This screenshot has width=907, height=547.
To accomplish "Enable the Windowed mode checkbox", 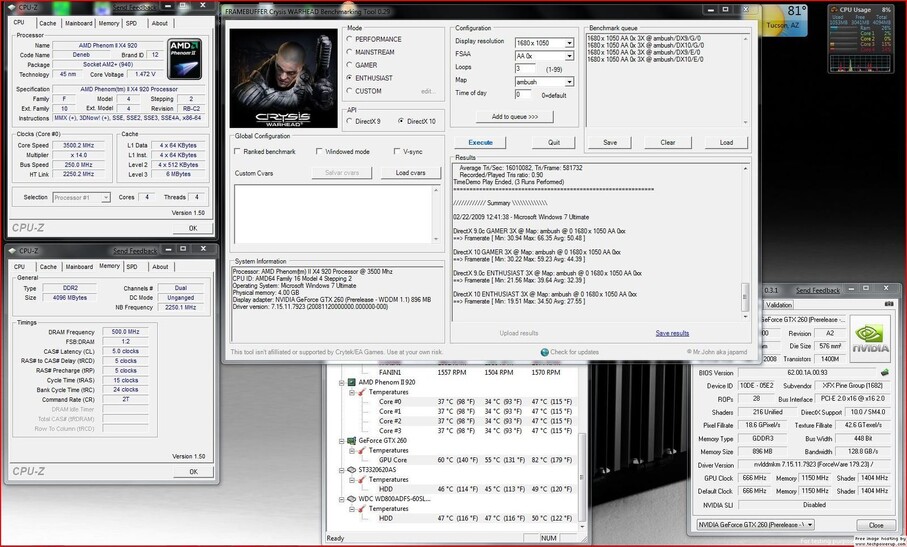I will 319,151.
